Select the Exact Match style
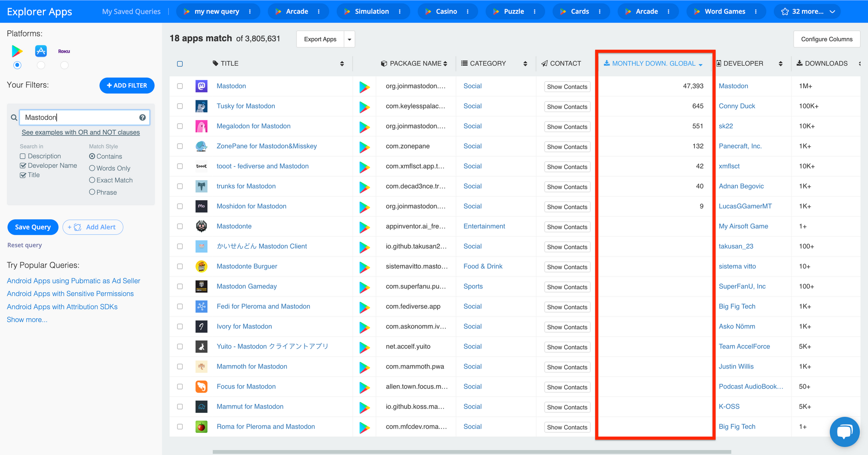 [92, 180]
